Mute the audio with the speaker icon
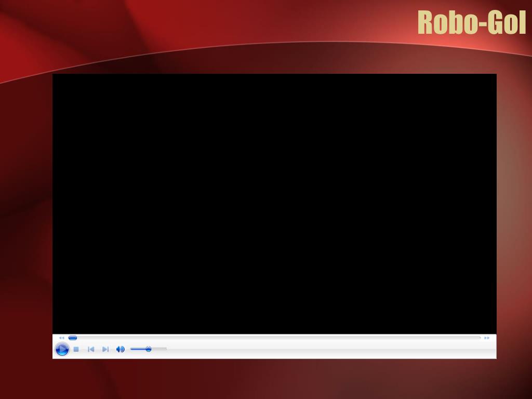 click(121, 349)
